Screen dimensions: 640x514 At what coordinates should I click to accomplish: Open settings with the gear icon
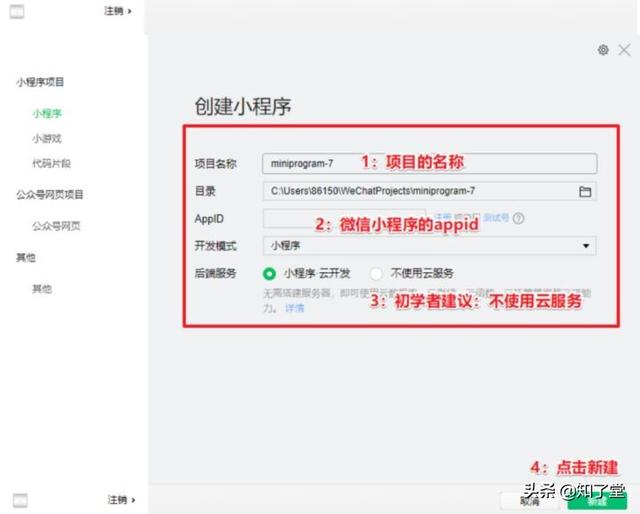(x=603, y=50)
